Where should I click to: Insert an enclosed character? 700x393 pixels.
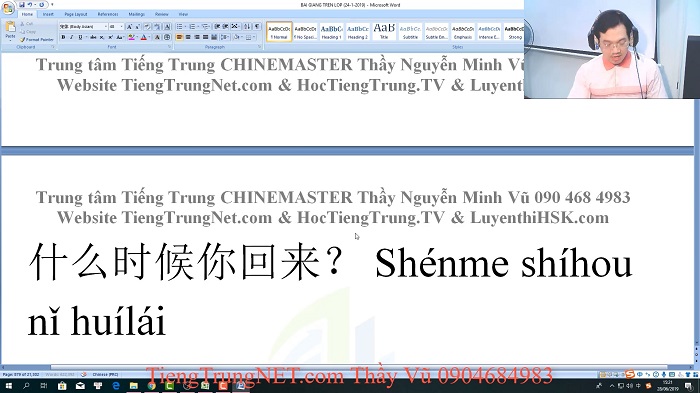point(167,37)
